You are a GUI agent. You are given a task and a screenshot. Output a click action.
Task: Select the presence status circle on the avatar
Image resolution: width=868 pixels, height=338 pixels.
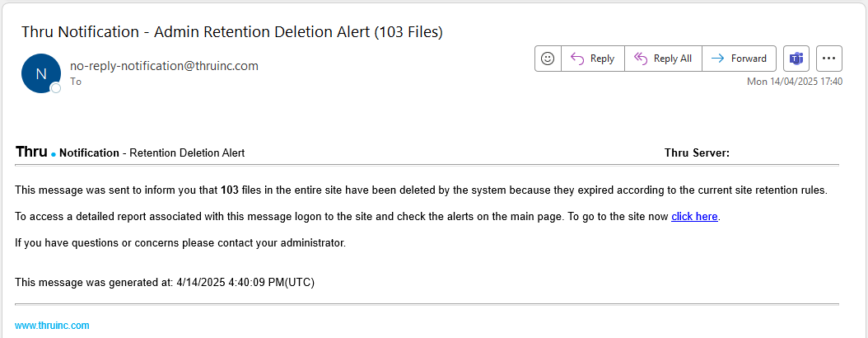[x=55, y=87]
